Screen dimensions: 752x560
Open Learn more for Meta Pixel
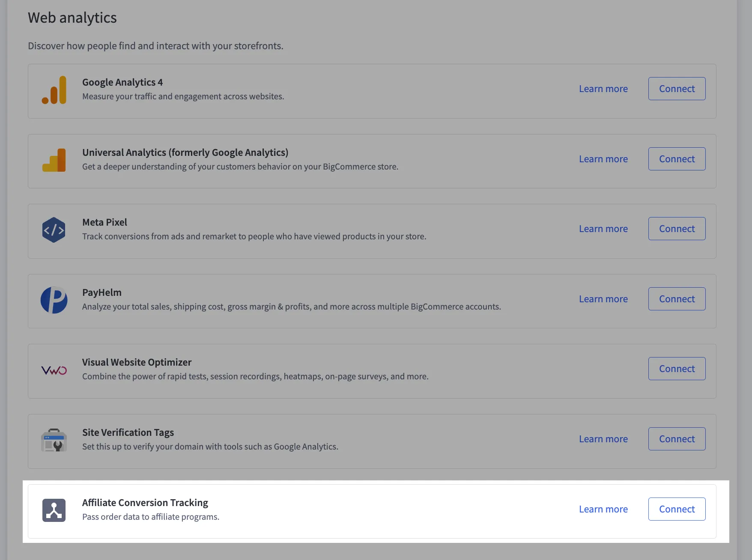(x=603, y=229)
